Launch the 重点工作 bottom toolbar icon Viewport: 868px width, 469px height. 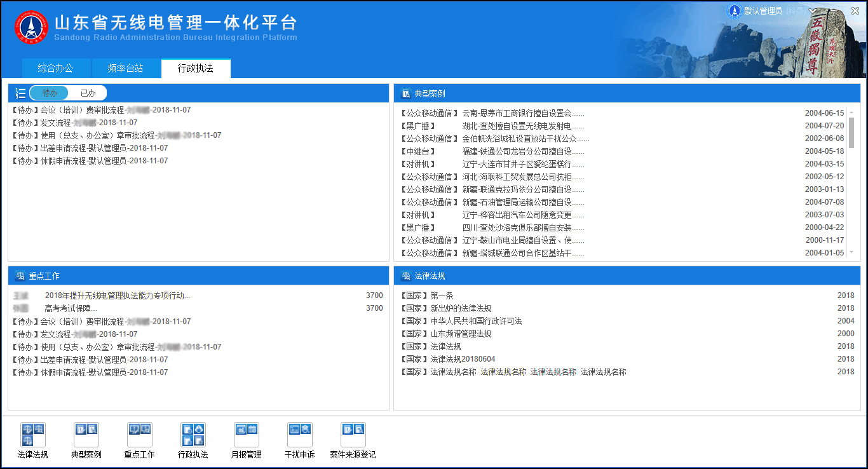140,435
